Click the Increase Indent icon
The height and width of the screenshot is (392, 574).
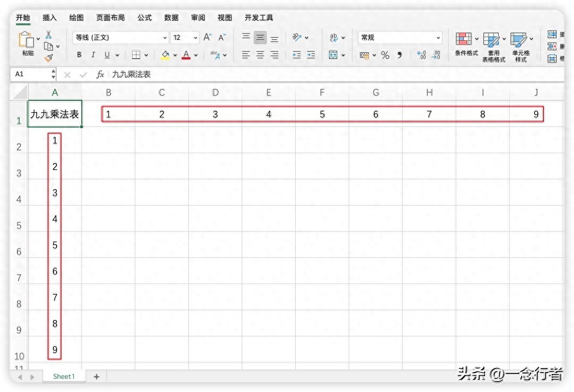pos(311,55)
